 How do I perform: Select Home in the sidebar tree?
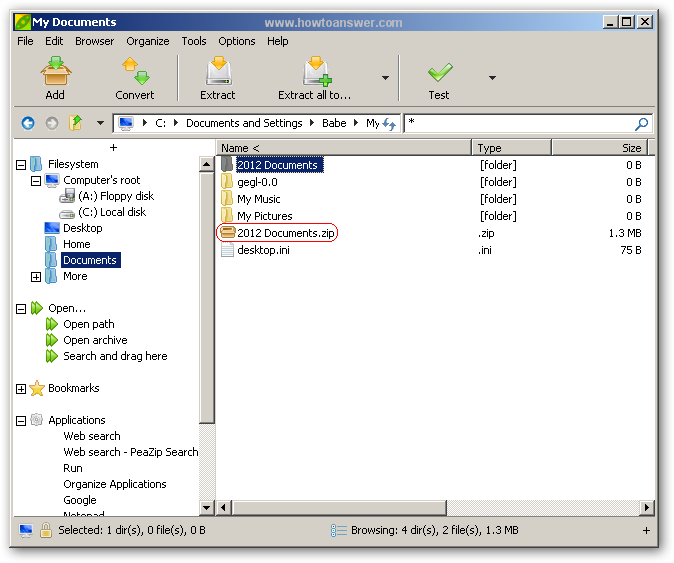pos(77,244)
